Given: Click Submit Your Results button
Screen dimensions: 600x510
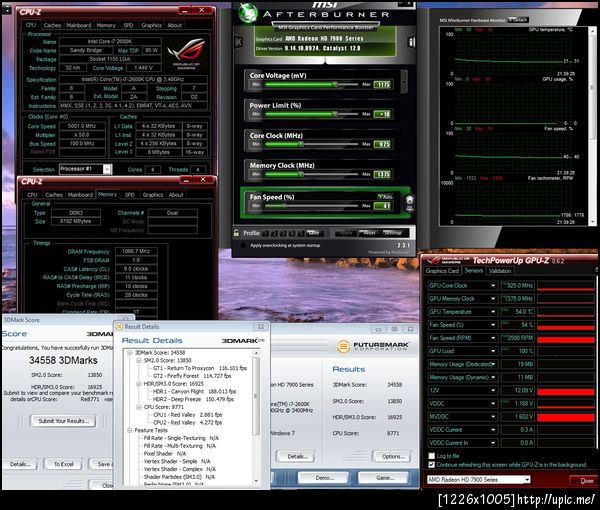Looking at the screenshot, I should tap(63, 421).
